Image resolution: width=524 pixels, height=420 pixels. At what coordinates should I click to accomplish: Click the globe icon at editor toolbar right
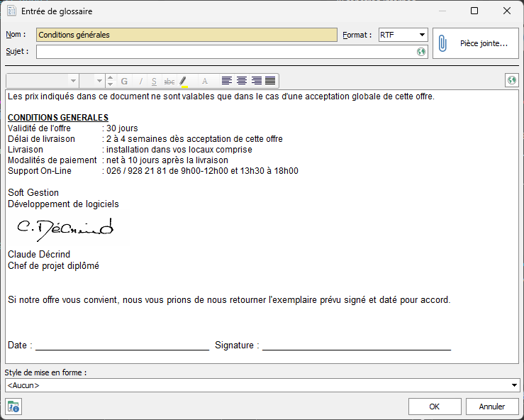point(512,81)
